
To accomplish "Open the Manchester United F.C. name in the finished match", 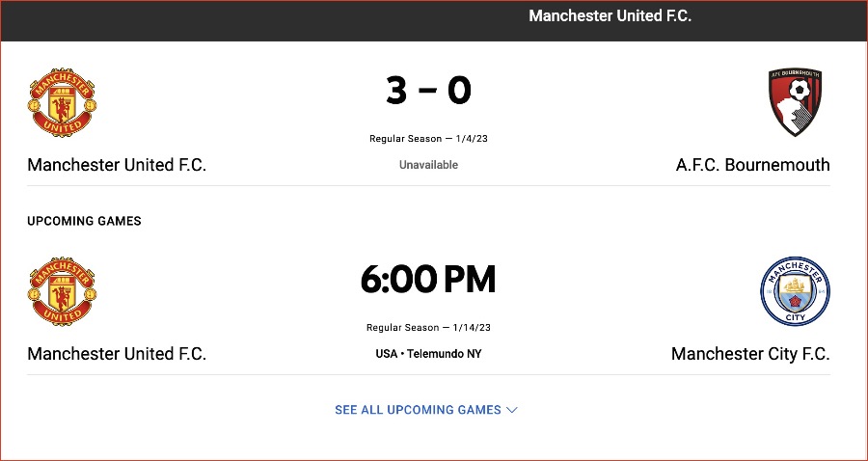I will coord(117,165).
